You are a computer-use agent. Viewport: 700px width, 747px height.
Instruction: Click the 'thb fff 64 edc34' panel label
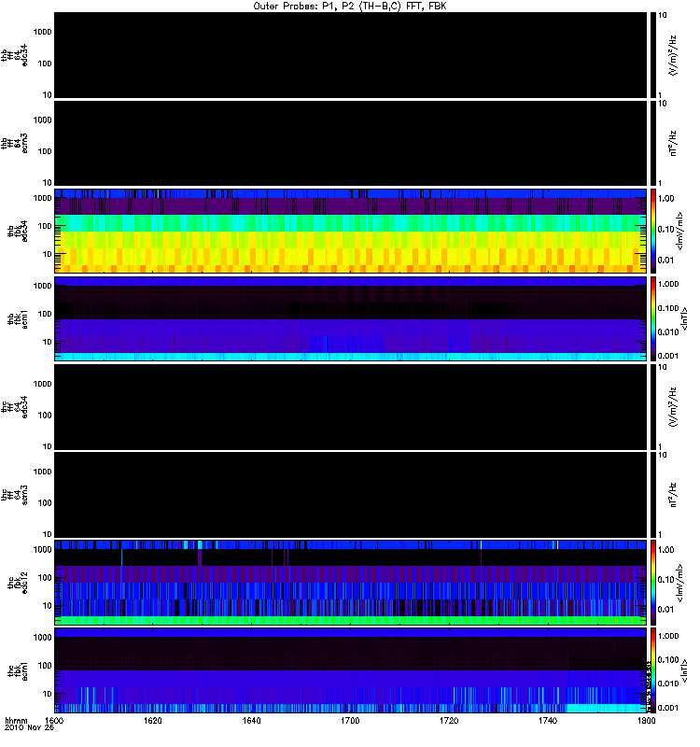tap(14, 55)
